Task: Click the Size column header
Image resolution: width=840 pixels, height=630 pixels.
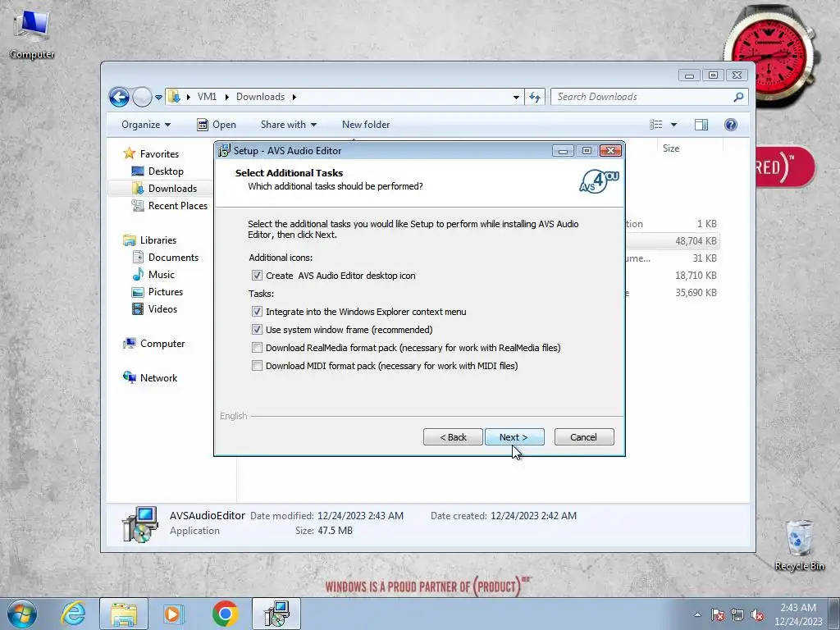Action: click(x=689, y=148)
